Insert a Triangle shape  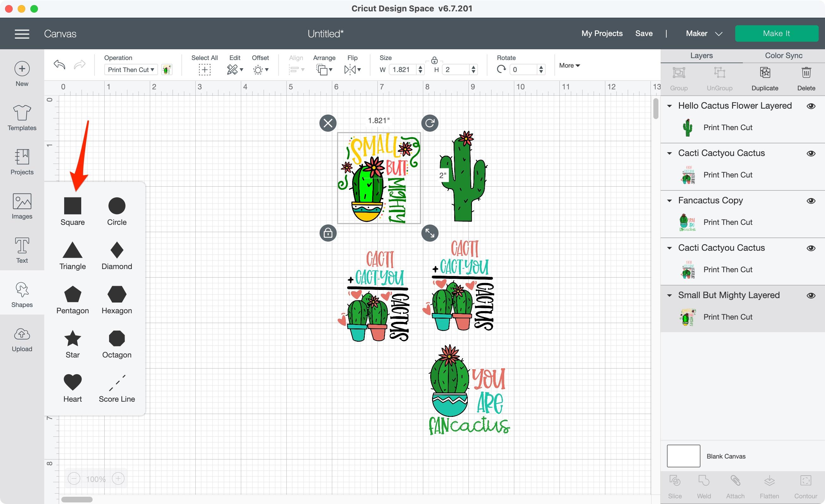[x=73, y=255]
